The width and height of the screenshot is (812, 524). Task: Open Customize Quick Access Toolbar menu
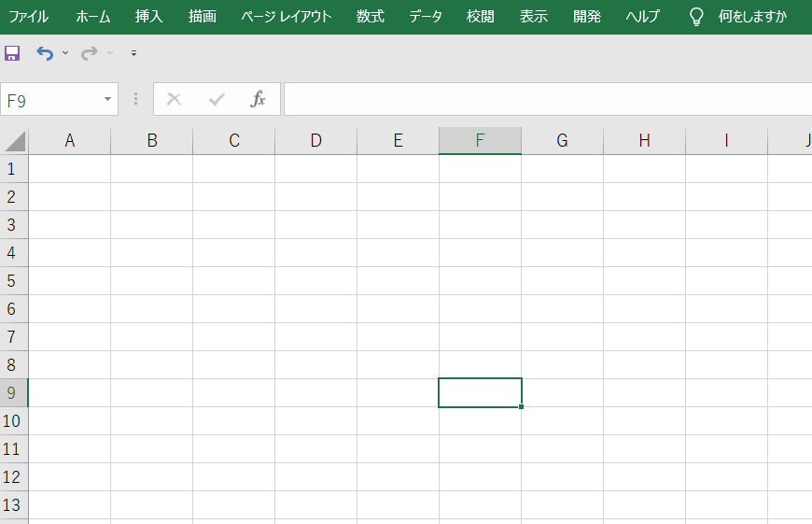134,53
